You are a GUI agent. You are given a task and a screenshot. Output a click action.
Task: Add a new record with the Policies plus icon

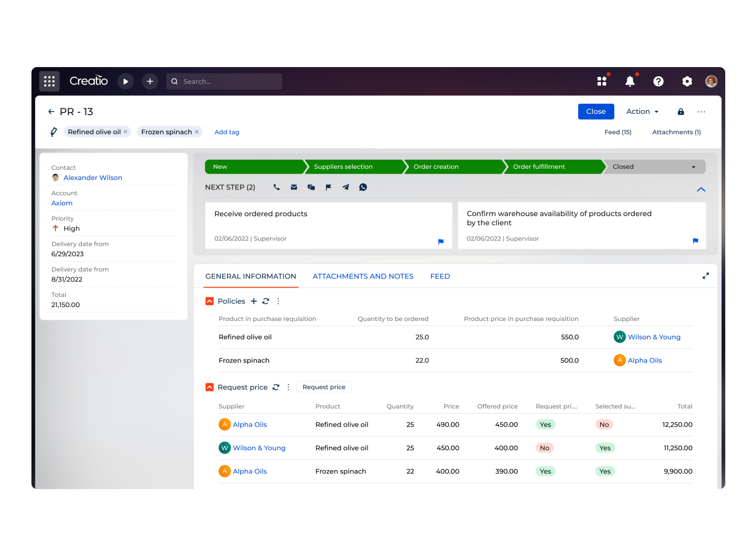[254, 301]
